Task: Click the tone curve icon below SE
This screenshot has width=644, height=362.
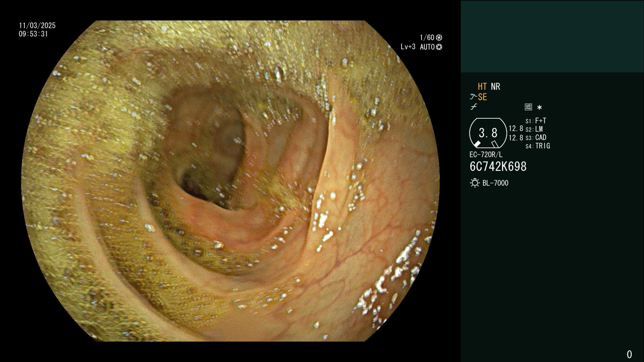Action: (474, 107)
